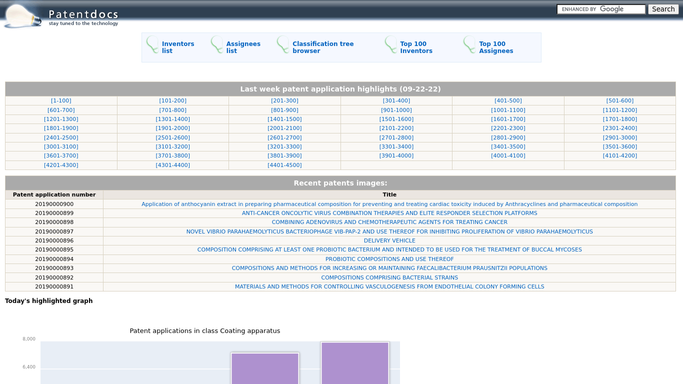Click the Coating apparatus graph title
The height and width of the screenshot is (384, 683).
205,331
